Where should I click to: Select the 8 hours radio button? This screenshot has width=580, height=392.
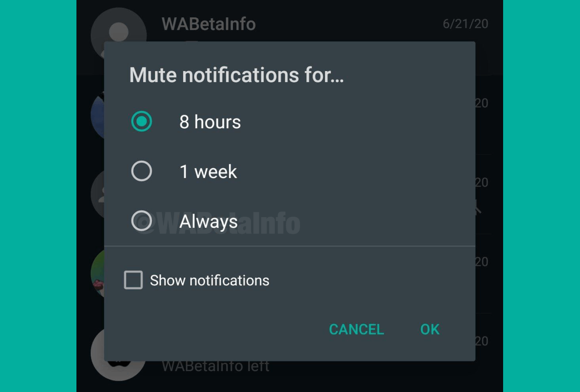point(141,122)
